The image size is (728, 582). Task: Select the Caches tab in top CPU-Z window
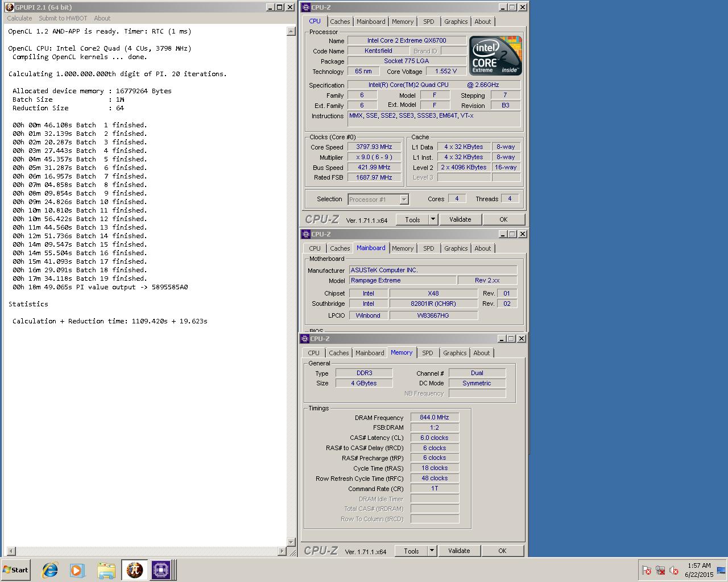tap(340, 22)
